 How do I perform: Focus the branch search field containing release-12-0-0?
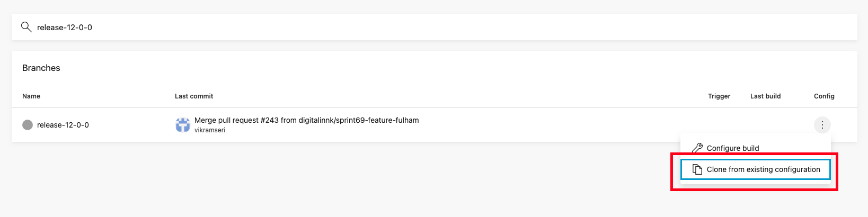tap(434, 27)
